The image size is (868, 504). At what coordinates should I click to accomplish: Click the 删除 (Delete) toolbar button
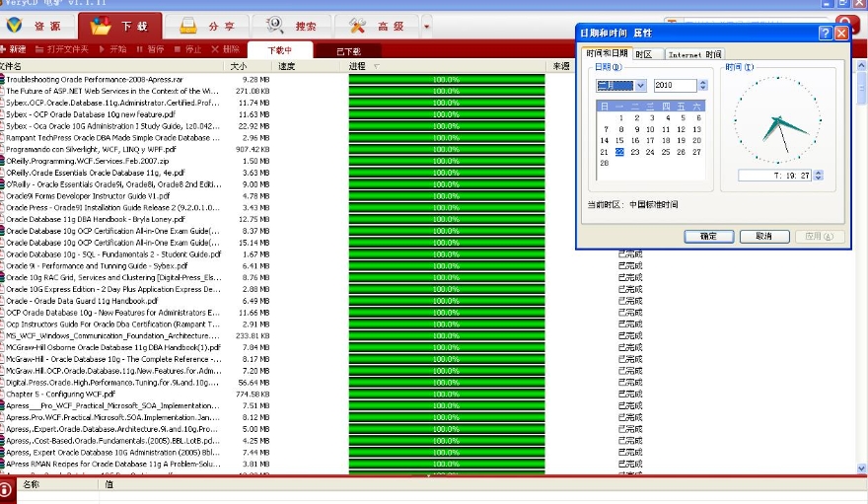tap(225, 49)
